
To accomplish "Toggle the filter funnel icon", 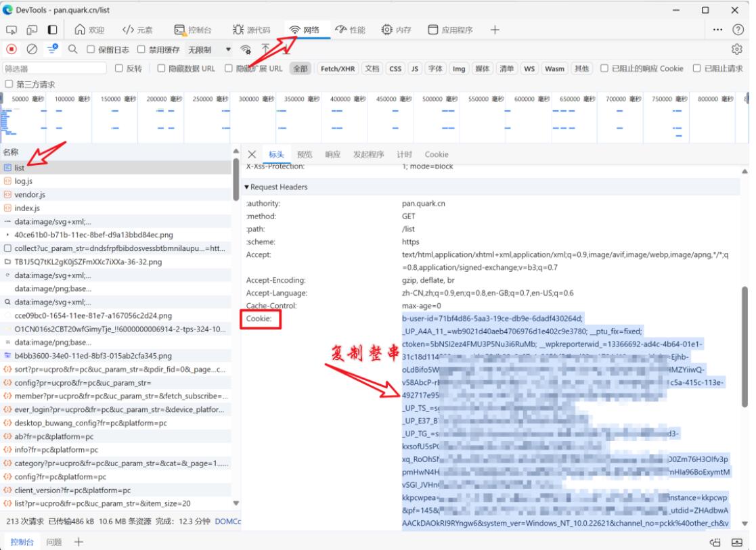I will 52,49.
